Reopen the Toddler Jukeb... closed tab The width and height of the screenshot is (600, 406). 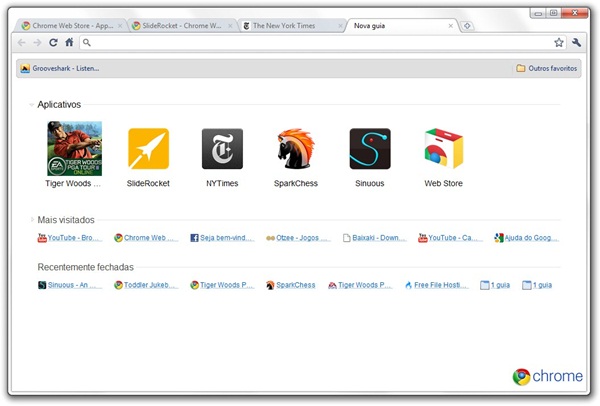click(x=146, y=285)
